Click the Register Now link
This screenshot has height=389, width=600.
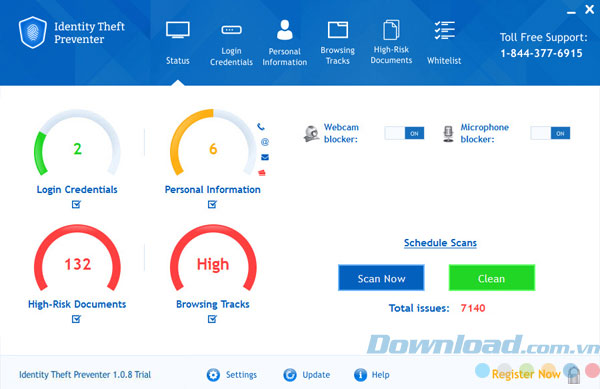tap(526, 374)
